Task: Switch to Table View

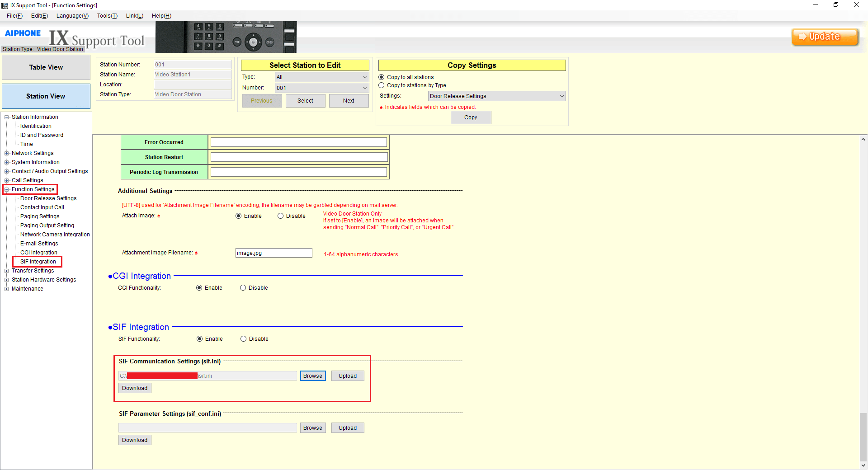Action: 46,67
